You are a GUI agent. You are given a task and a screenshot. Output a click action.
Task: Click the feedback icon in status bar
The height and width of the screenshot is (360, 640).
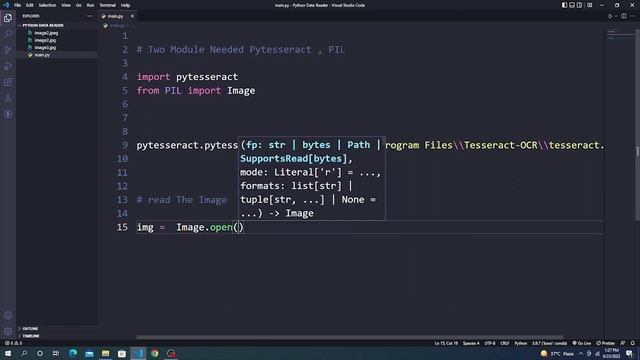[623, 343]
